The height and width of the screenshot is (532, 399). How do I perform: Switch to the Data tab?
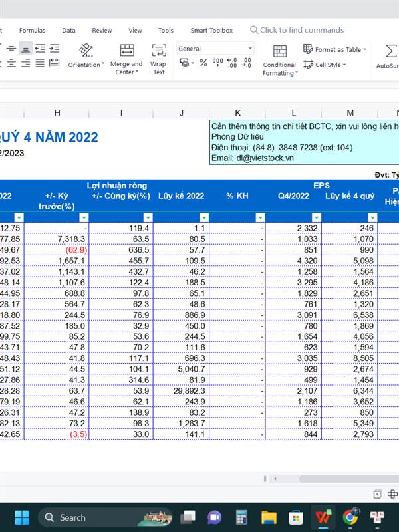point(68,31)
